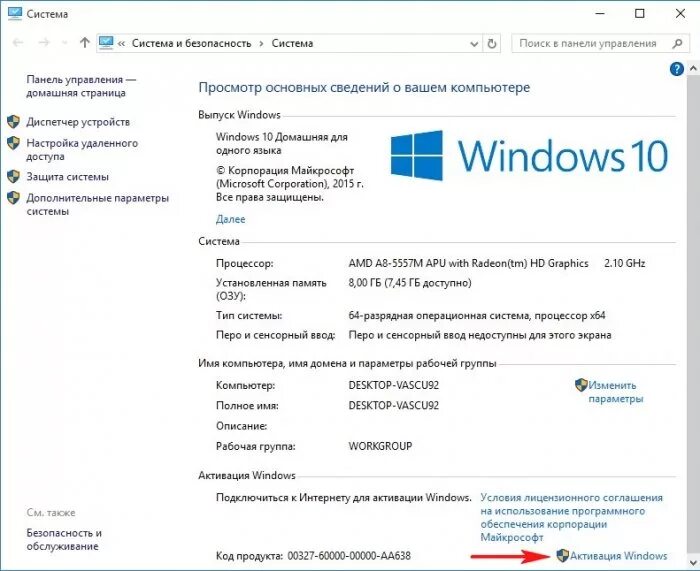Click the memory value '8,00 ГБ'
The height and width of the screenshot is (571, 700).
click(365, 283)
